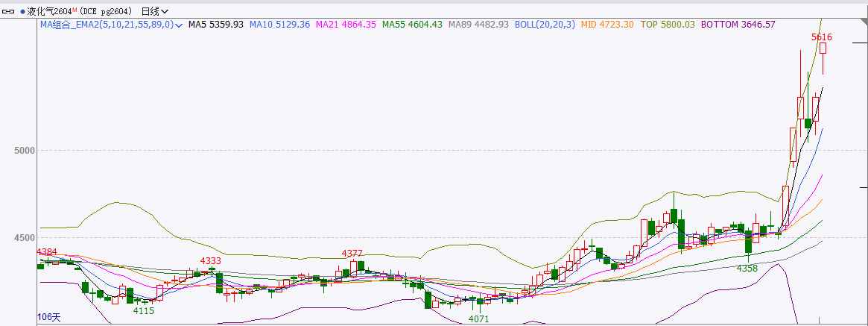
Task: Click the TOP 5800.03 Bollinger label
Action: [668, 25]
